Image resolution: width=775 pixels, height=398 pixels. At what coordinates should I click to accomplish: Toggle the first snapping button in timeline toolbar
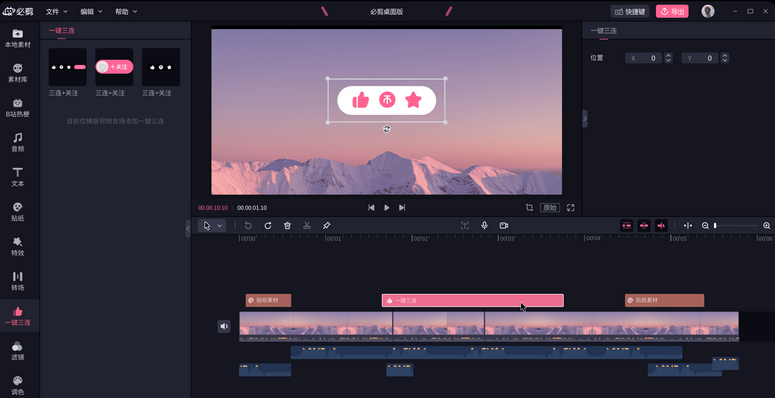(x=627, y=225)
